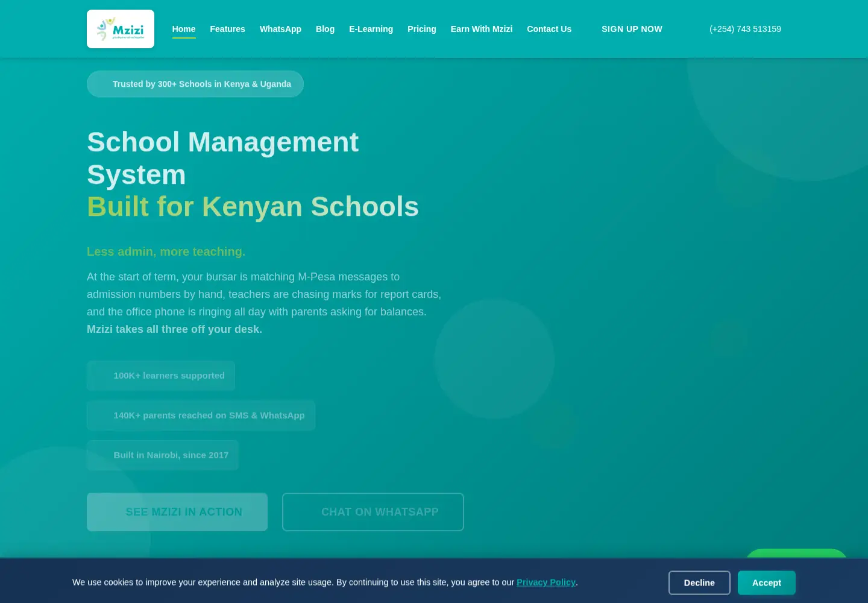
Task: Click the School Management System heading
Action: point(223,159)
